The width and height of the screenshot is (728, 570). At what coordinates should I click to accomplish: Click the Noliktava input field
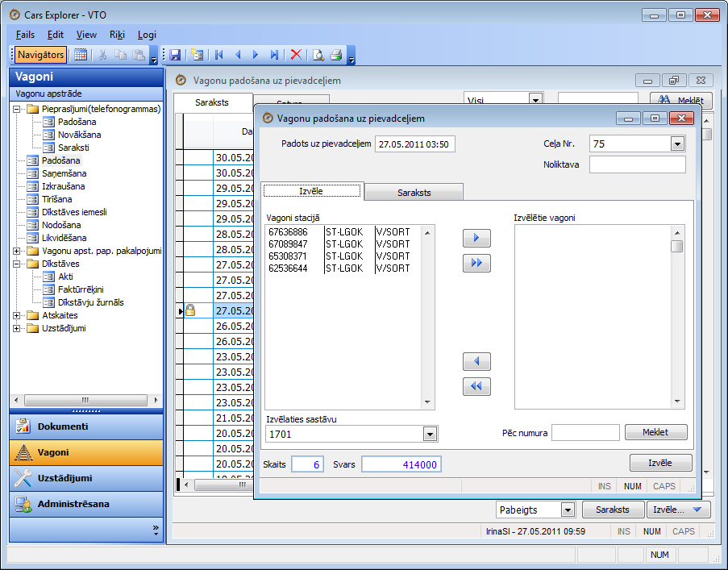coord(637,165)
